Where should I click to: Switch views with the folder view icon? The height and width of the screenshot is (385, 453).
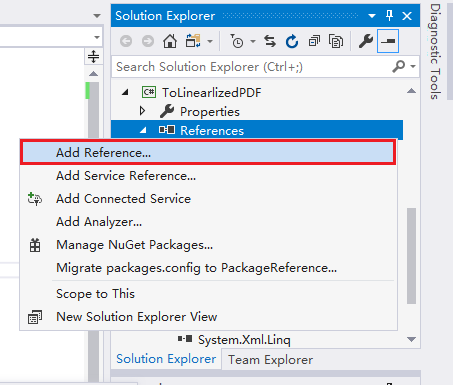click(193, 41)
